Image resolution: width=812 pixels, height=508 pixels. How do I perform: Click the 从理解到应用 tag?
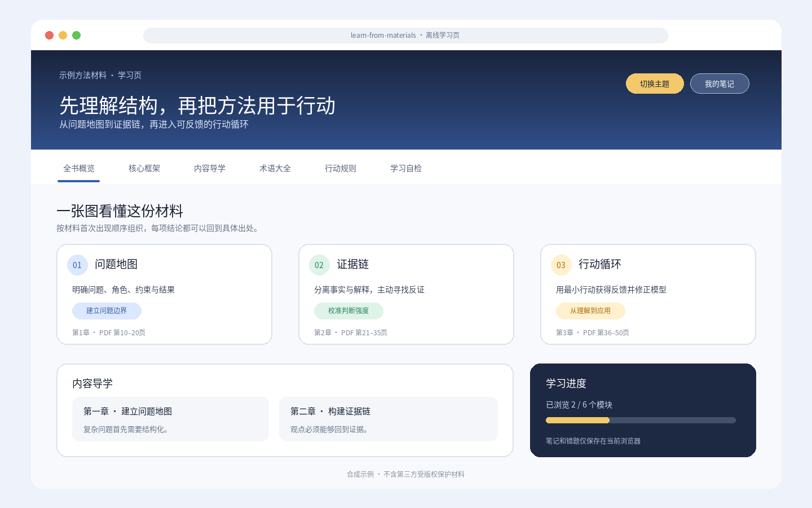pyautogui.click(x=590, y=311)
